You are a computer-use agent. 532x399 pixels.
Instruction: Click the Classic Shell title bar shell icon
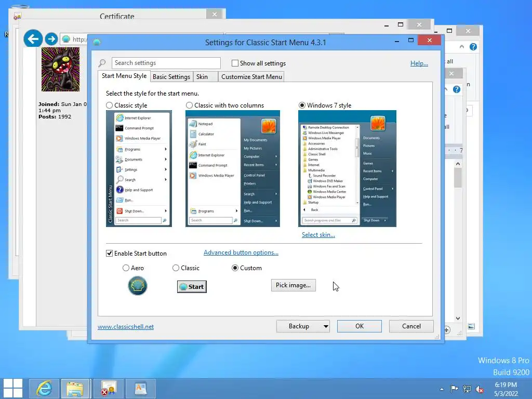pyautogui.click(x=97, y=42)
